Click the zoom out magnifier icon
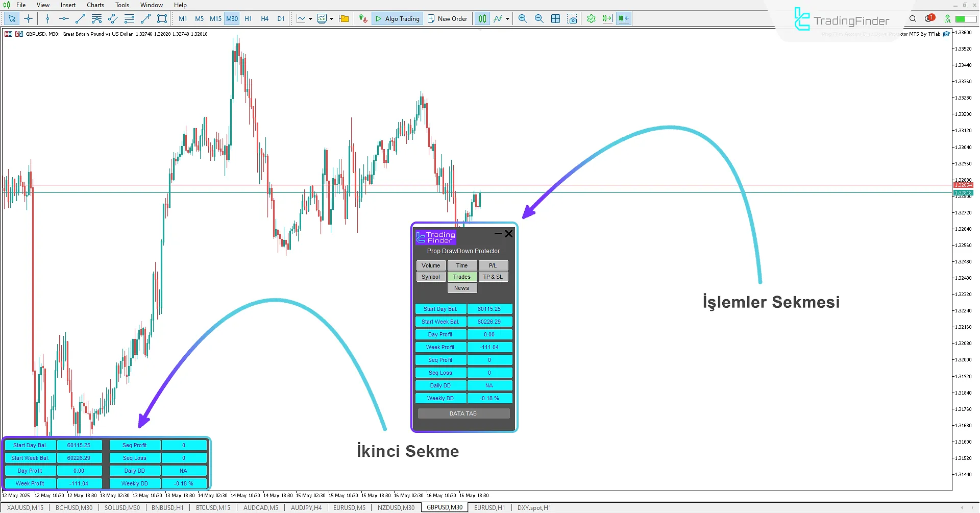This screenshot has width=980, height=513. pyautogui.click(x=539, y=19)
